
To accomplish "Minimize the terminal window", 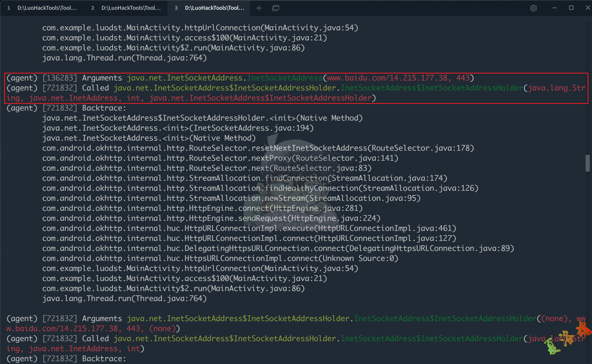I will point(554,8).
